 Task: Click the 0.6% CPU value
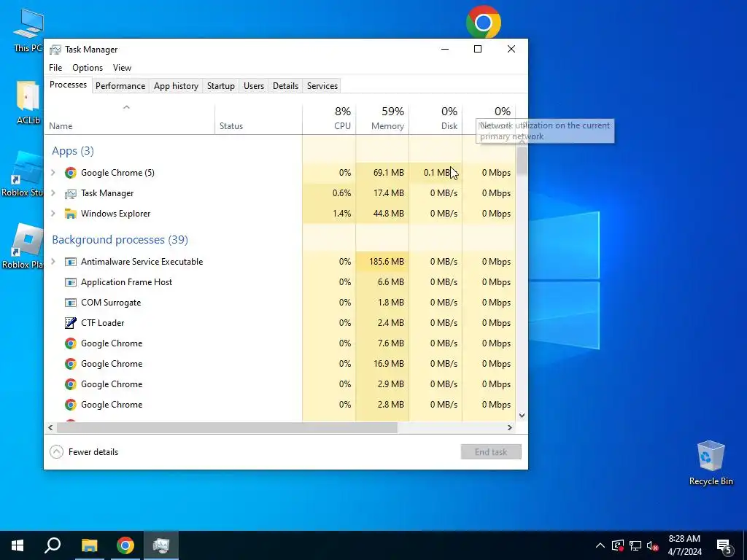point(341,193)
